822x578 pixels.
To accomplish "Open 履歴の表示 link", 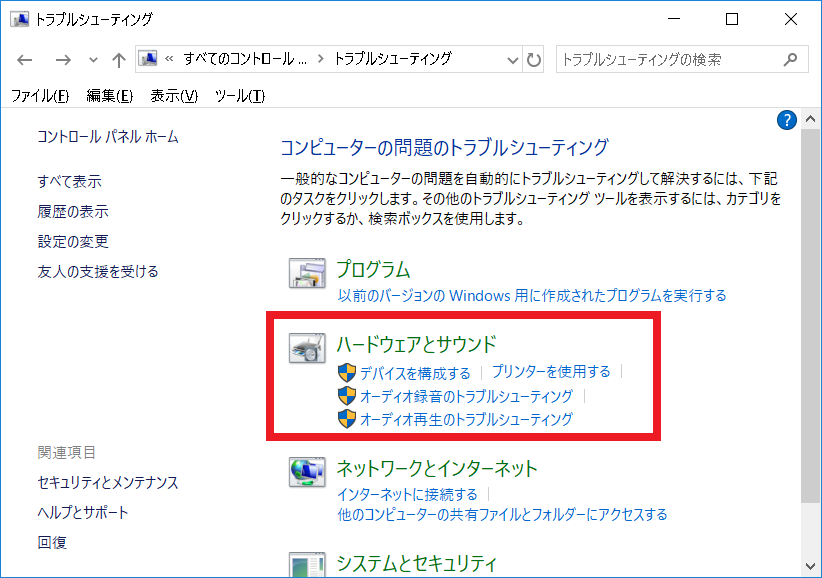I will pyautogui.click(x=73, y=211).
